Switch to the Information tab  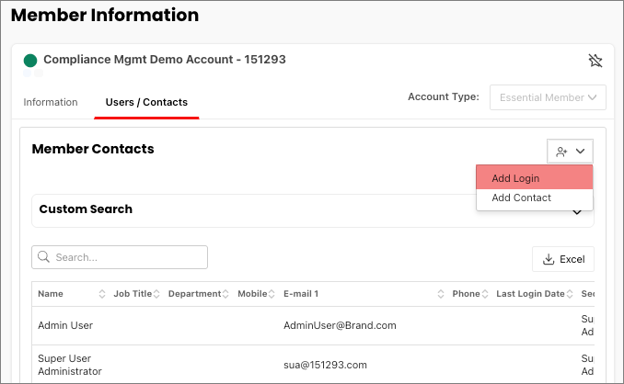51,102
